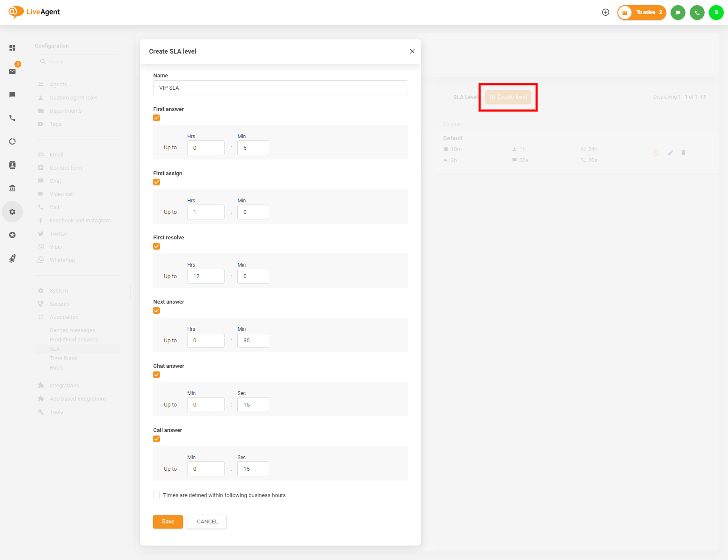This screenshot has height=560, width=728.
Task: Expand the Tools section in the sidebar
Action: tap(56, 412)
